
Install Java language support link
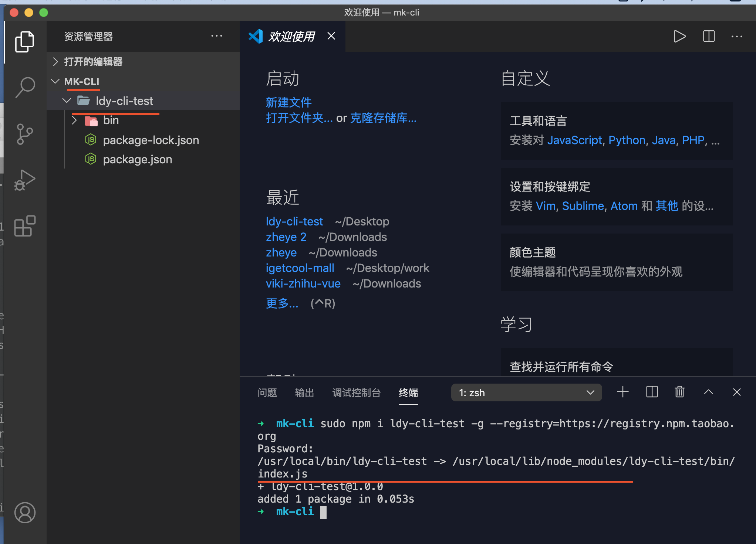[x=664, y=140]
